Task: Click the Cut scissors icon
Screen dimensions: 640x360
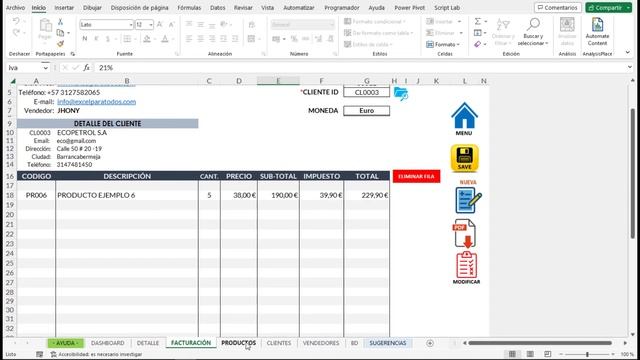Action: coord(60,22)
